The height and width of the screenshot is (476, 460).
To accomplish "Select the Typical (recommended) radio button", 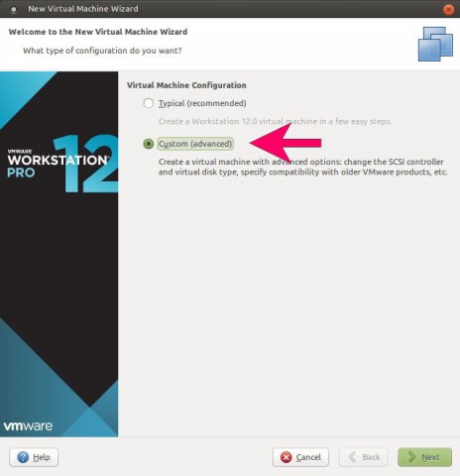I will click(x=149, y=103).
